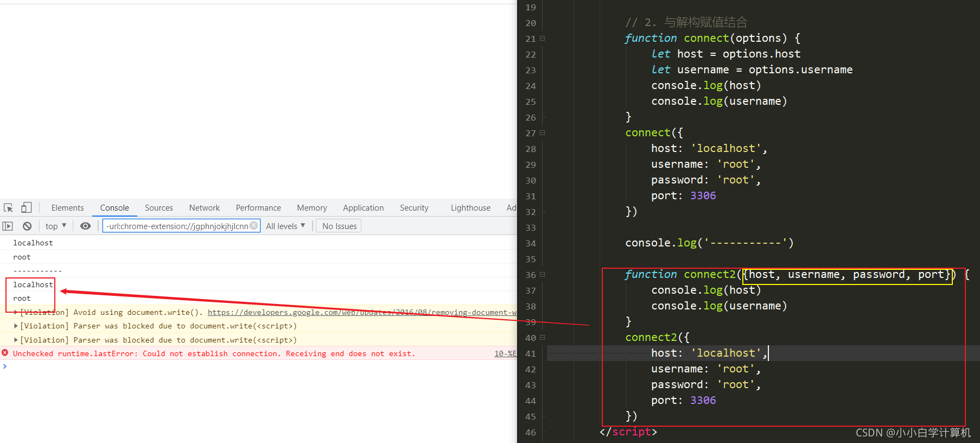
Task: Show the console sidebar panel icon
Action: [8, 226]
